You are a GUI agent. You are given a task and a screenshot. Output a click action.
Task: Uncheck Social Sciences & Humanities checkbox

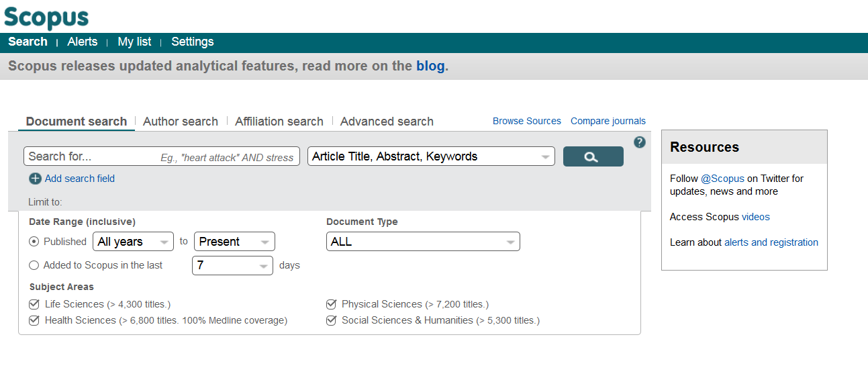[331, 320]
